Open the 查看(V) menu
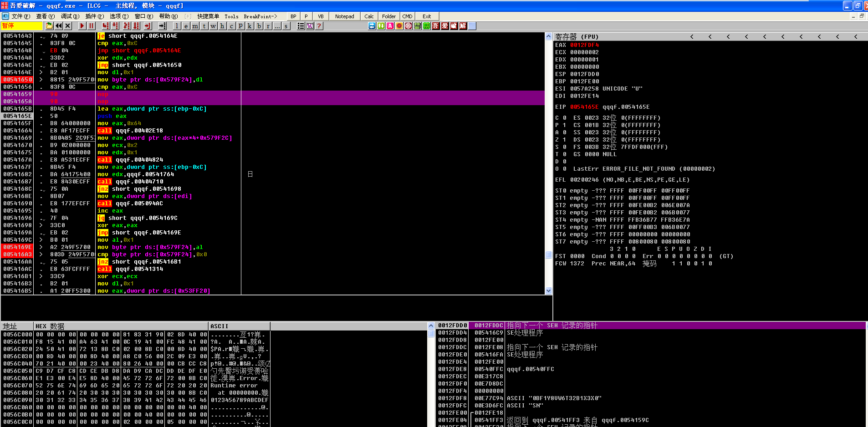This screenshot has height=427, width=868. click(x=46, y=16)
